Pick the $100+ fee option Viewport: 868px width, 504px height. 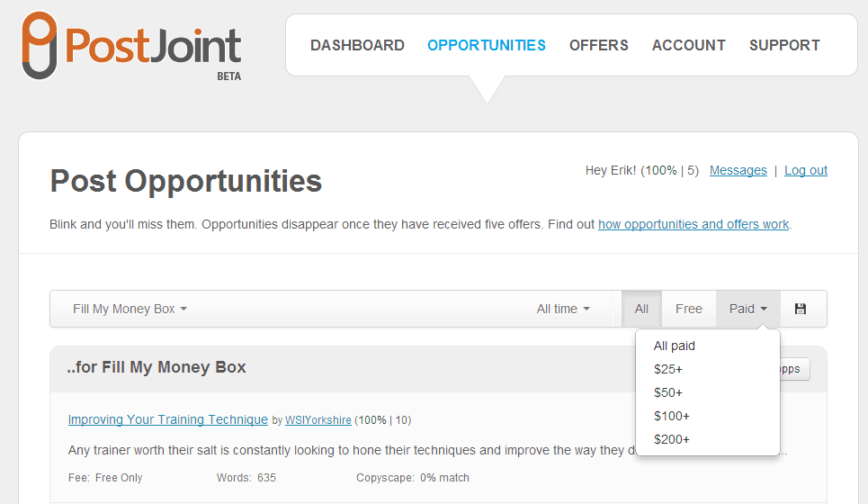pos(672,416)
